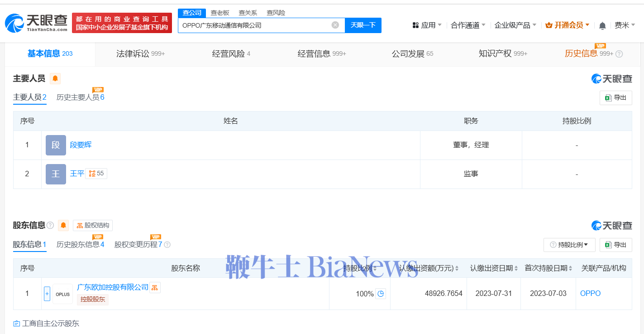
Task: Switch to the 基本信息 tab
Action: [x=50, y=54]
